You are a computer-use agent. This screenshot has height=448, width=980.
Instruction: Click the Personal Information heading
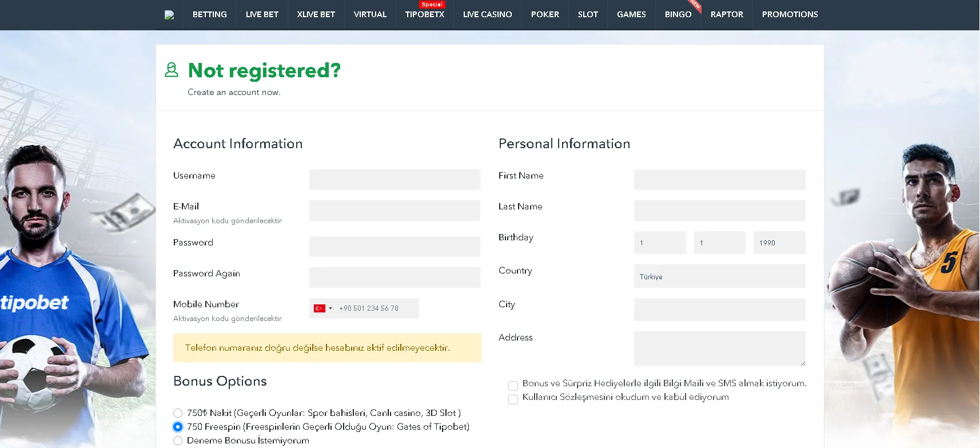[564, 144]
